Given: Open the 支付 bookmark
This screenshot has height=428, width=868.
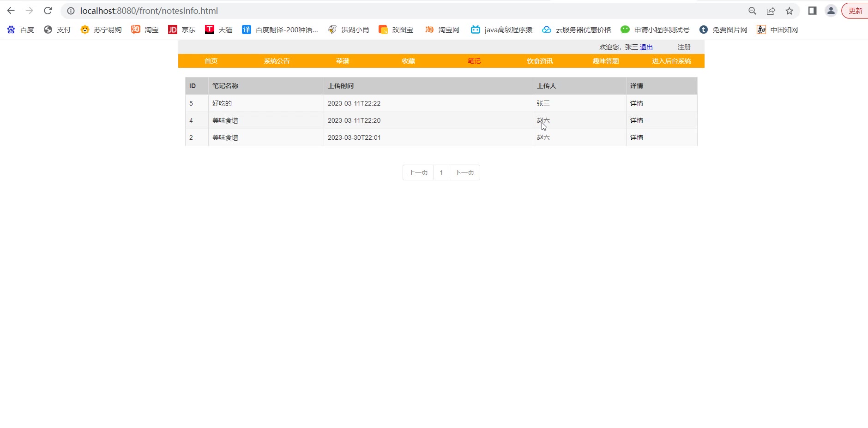Looking at the screenshot, I should click(x=57, y=30).
